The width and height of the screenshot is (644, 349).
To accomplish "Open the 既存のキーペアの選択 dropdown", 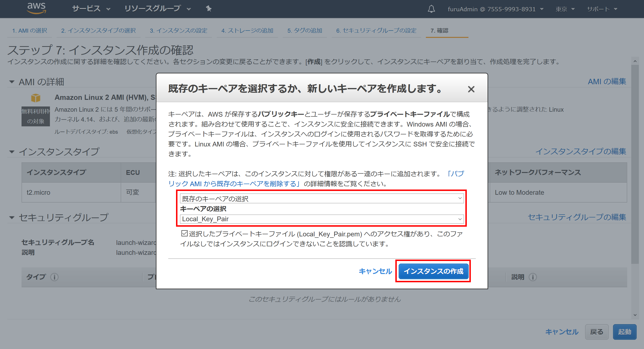I will tap(322, 199).
